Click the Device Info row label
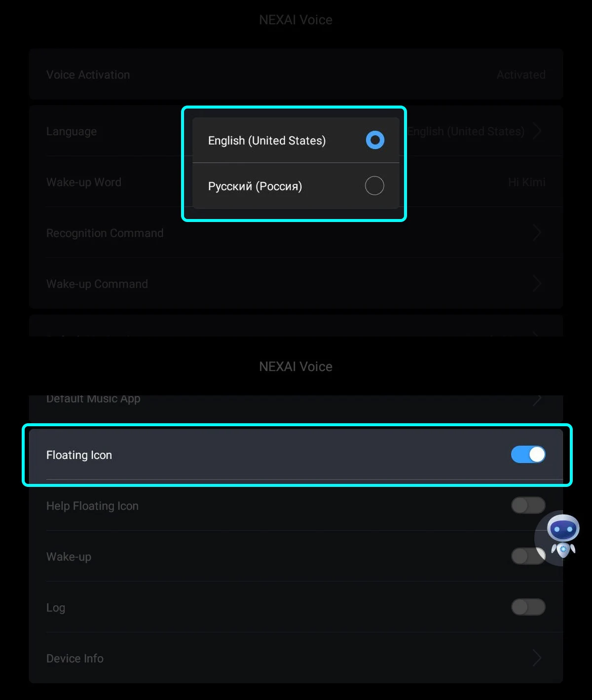592x700 pixels. (x=75, y=658)
